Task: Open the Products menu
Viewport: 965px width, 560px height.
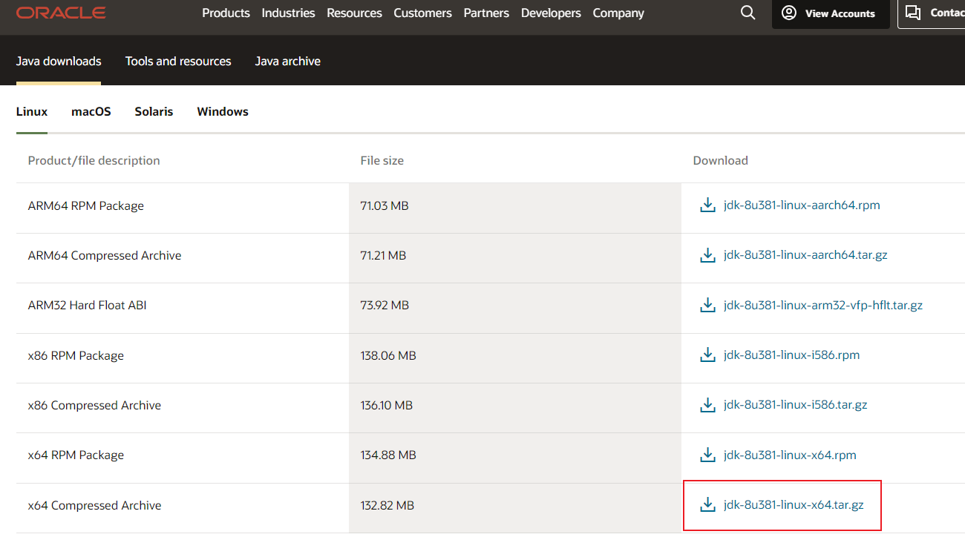Action: 226,13
